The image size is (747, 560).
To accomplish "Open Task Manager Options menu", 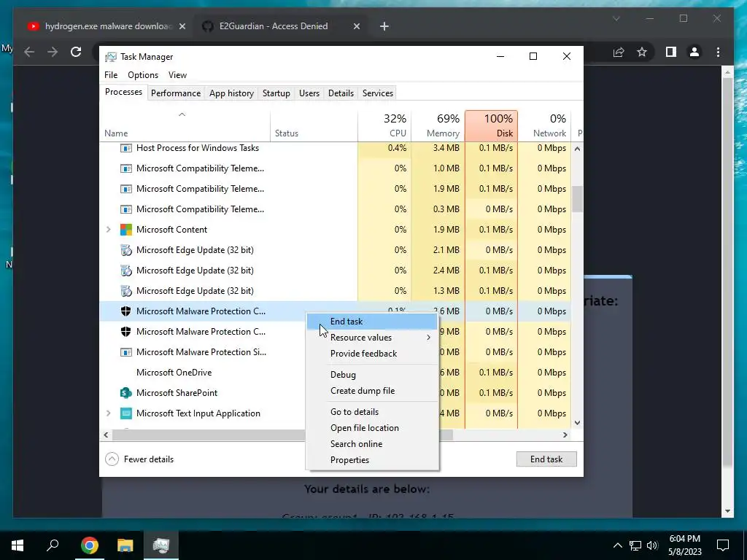I will pos(143,75).
